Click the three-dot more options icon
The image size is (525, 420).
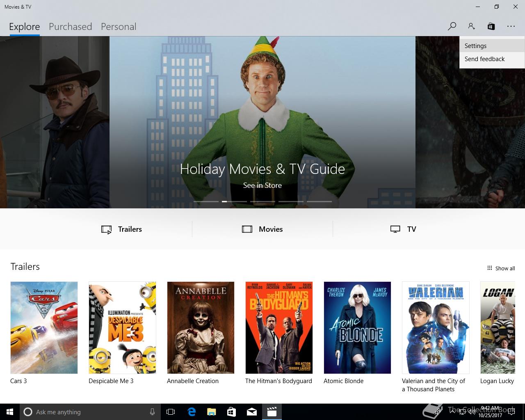[511, 26]
